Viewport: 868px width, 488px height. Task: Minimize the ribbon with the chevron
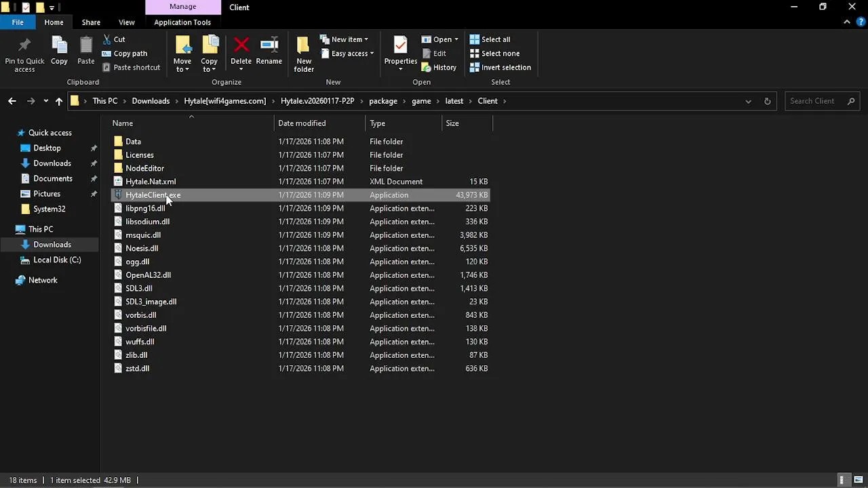[847, 22]
